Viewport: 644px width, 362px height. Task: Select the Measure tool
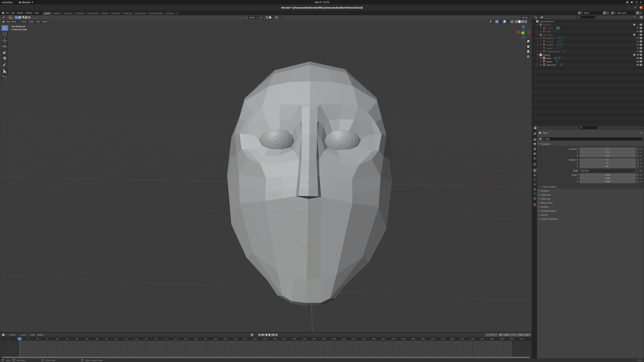pyautogui.click(x=5, y=71)
